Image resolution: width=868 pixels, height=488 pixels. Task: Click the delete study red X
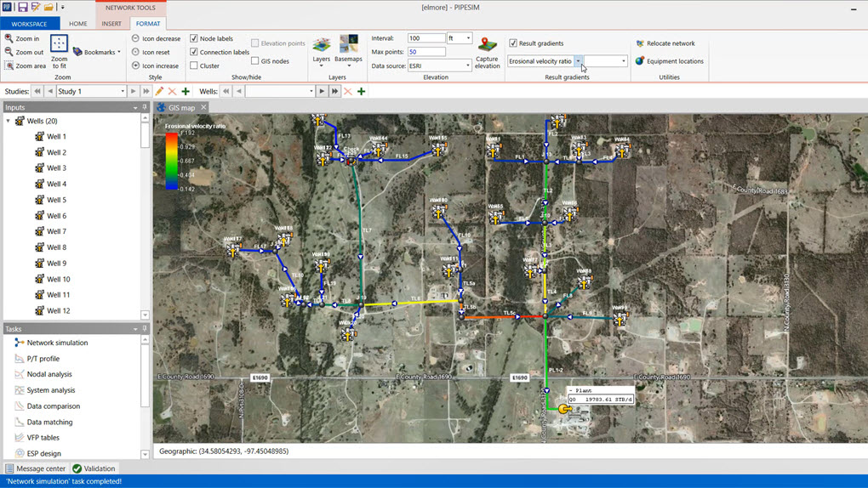[x=172, y=91]
